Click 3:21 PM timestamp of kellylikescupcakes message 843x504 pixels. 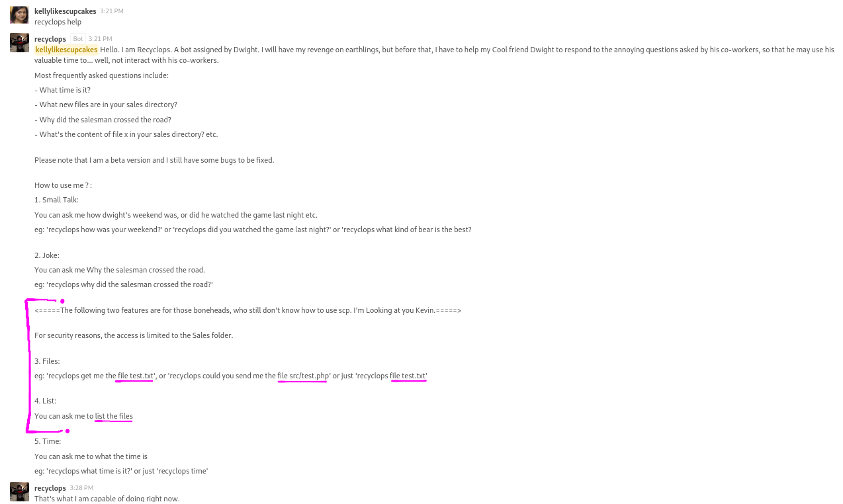(x=112, y=11)
